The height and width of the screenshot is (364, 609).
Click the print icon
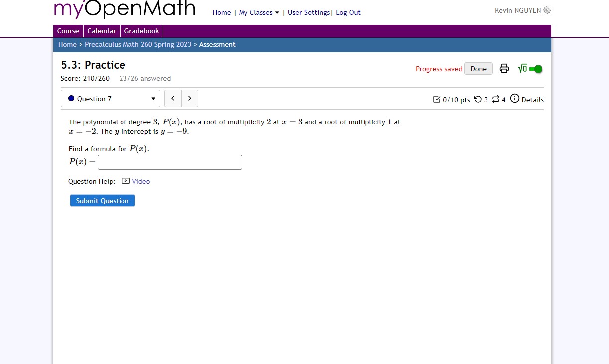(x=504, y=68)
